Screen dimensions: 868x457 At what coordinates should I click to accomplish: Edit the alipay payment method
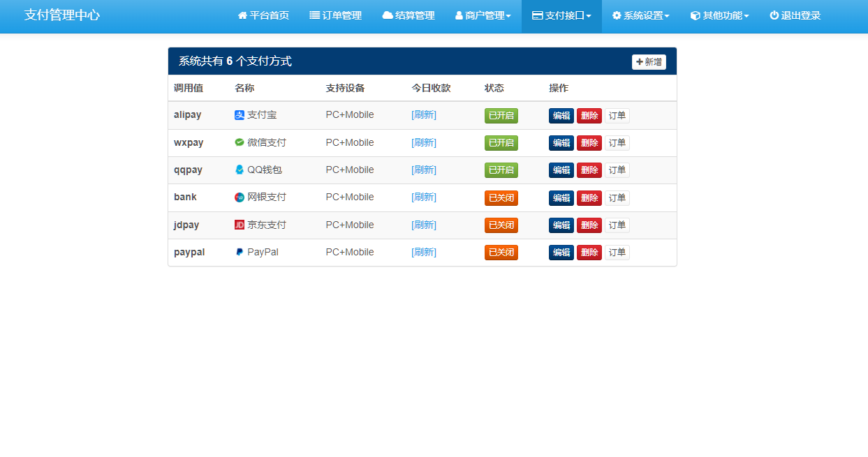tap(561, 116)
